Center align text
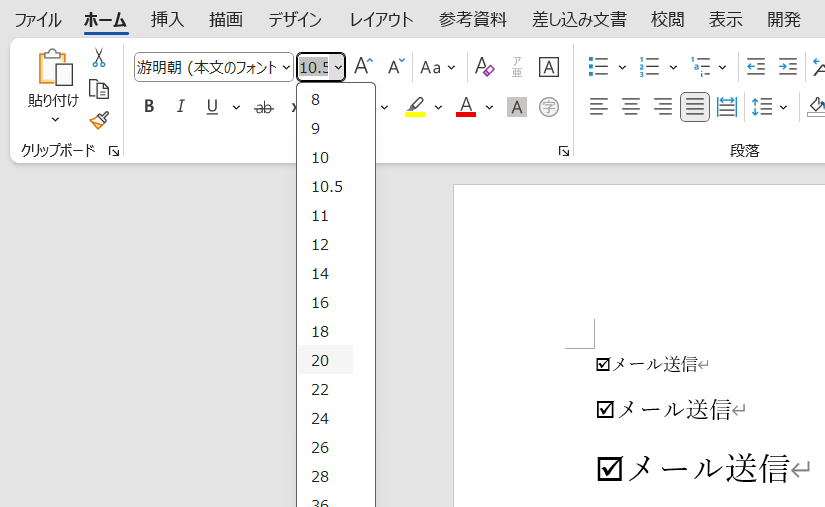Viewport: 825px width, 507px height. tap(631, 107)
